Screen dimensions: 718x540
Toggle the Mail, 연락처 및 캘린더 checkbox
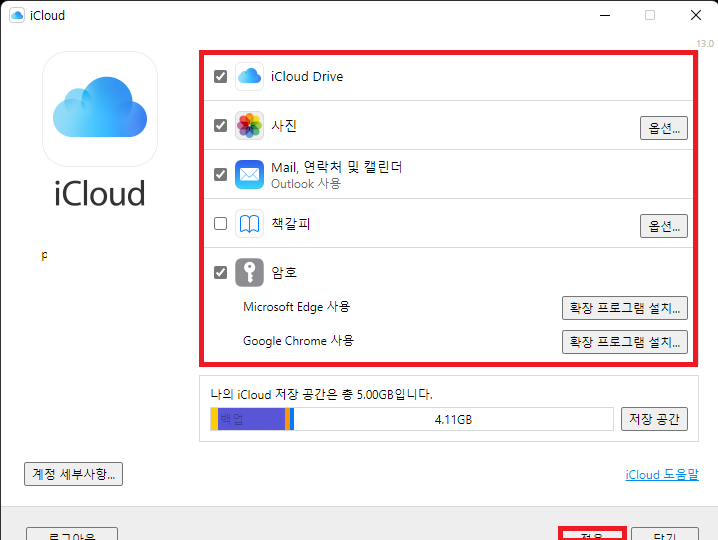click(x=220, y=175)
